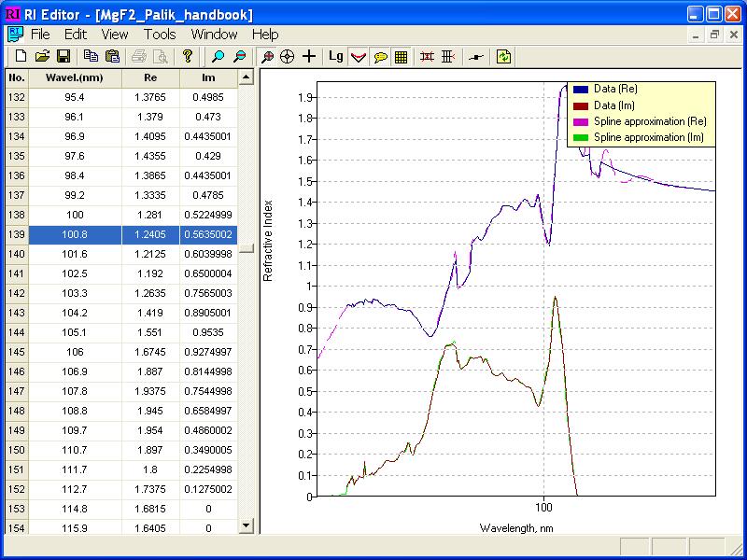747x560 pixels.
Task: Click the zoom in magnifier icon
Action: click(218, 57)
